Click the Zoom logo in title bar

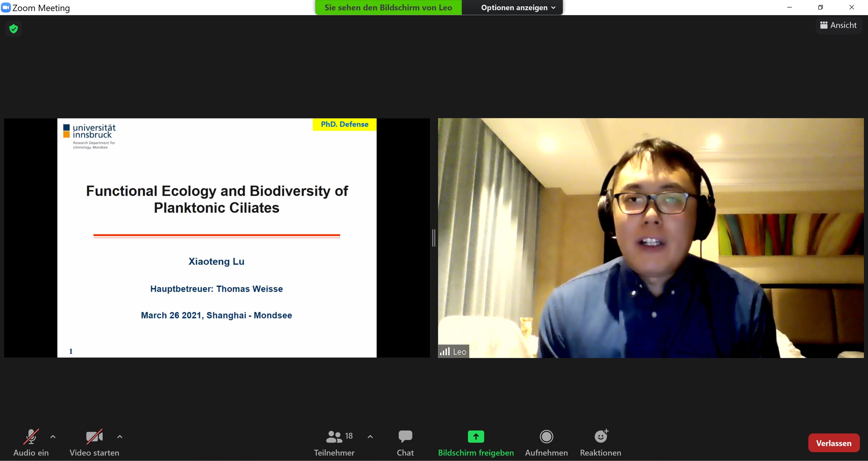click(x=6, y=7)
